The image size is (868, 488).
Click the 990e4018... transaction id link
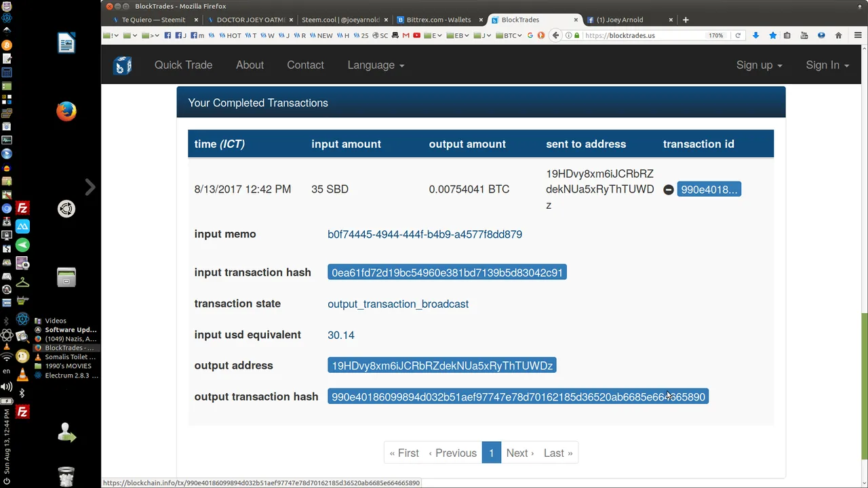(709, 190)
